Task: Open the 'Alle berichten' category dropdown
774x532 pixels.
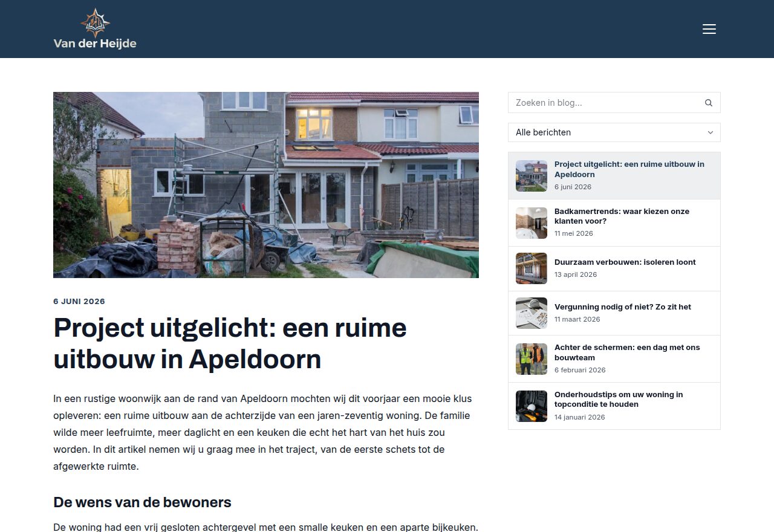Action: [614, 132]
